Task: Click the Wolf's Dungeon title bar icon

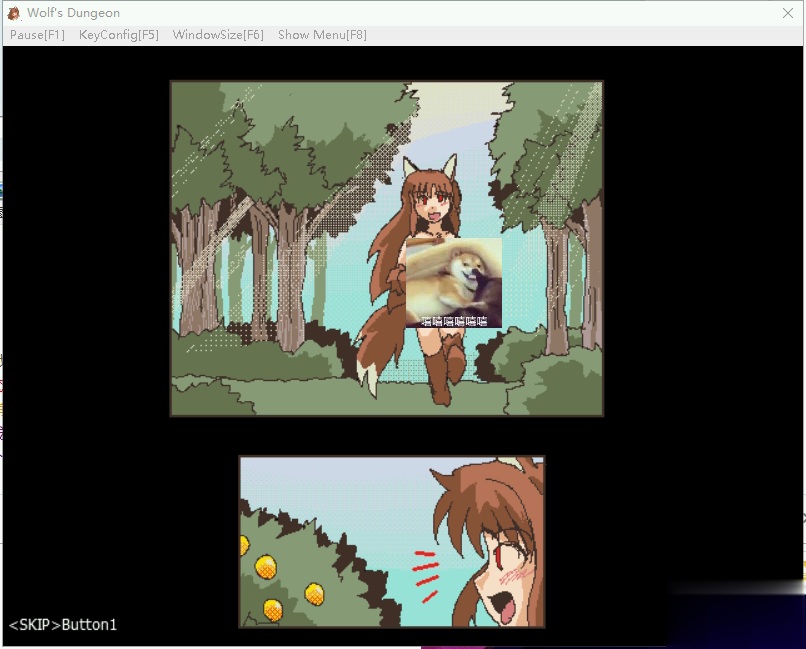Action: click(14, 13)
